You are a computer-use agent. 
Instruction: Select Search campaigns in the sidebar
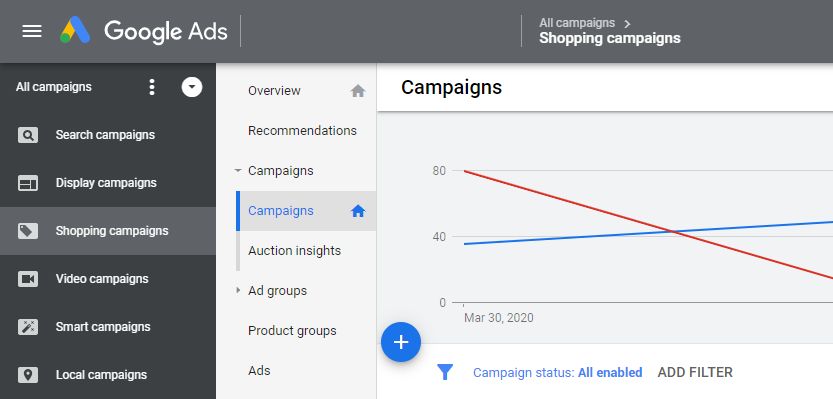[x=108, y=135]
